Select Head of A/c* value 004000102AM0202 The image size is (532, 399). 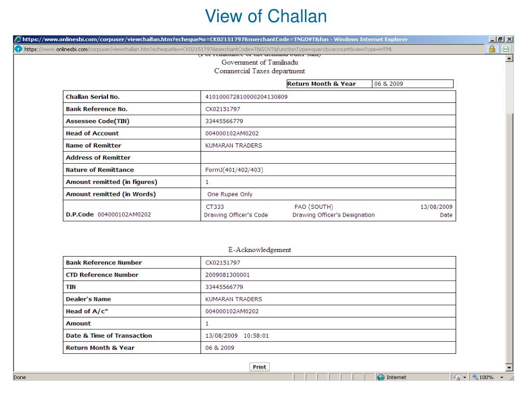[232, 311]
